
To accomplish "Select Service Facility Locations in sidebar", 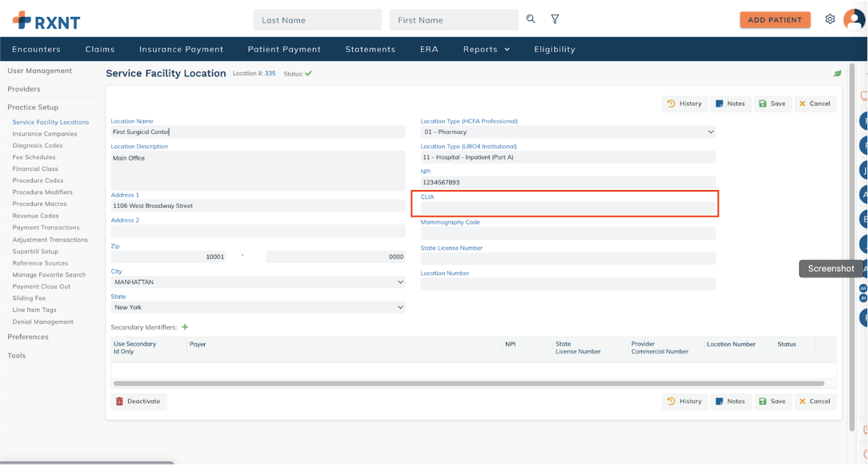I will click(x=51, y=122).
